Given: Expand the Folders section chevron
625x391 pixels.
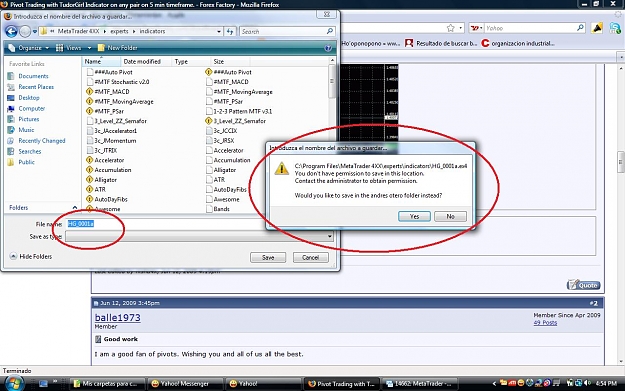Looking at the screenshot, I should (x=75, y=208).
